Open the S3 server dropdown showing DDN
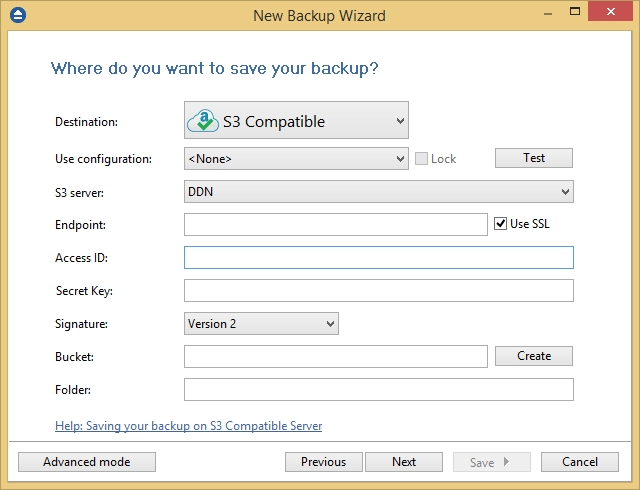Viewport: 640px width, 490px height. tap(379, 192)
